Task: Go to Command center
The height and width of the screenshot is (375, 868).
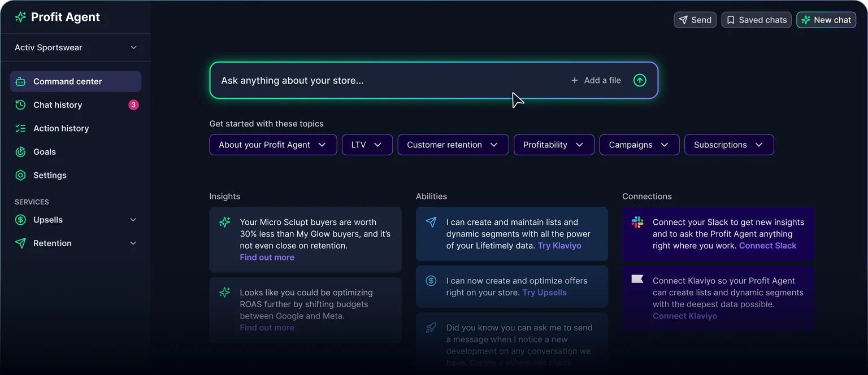Action: 76,81
